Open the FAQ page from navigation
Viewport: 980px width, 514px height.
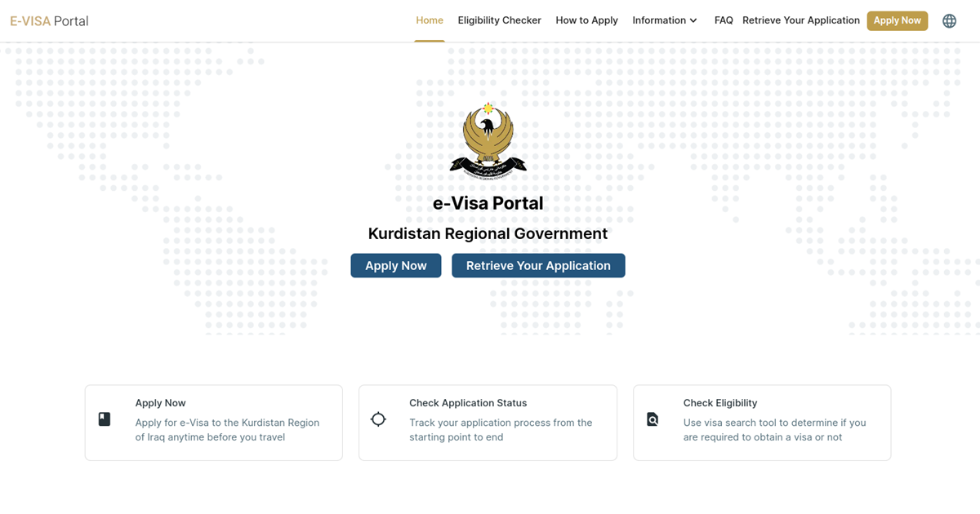point(724,20)
